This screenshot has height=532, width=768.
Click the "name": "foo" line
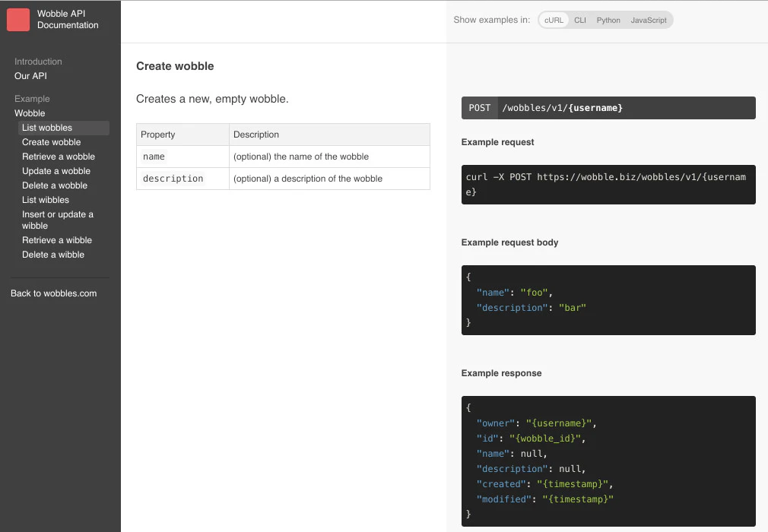tap(514, 293)
